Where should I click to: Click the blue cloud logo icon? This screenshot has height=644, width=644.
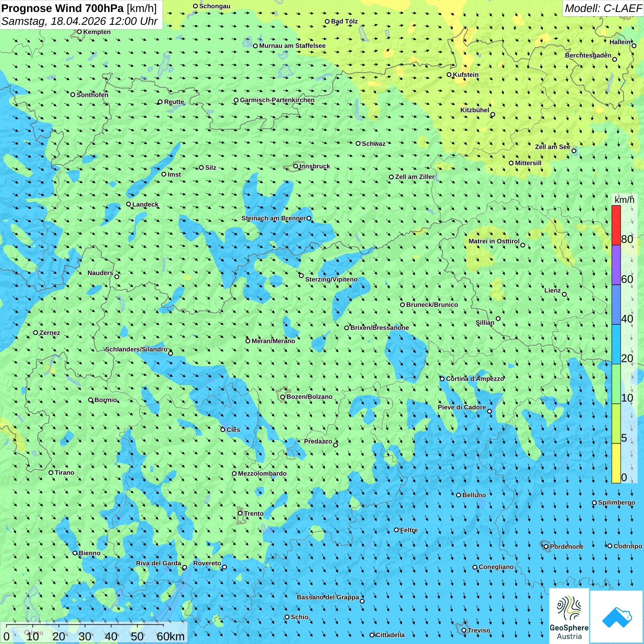(x=617, y=617)
